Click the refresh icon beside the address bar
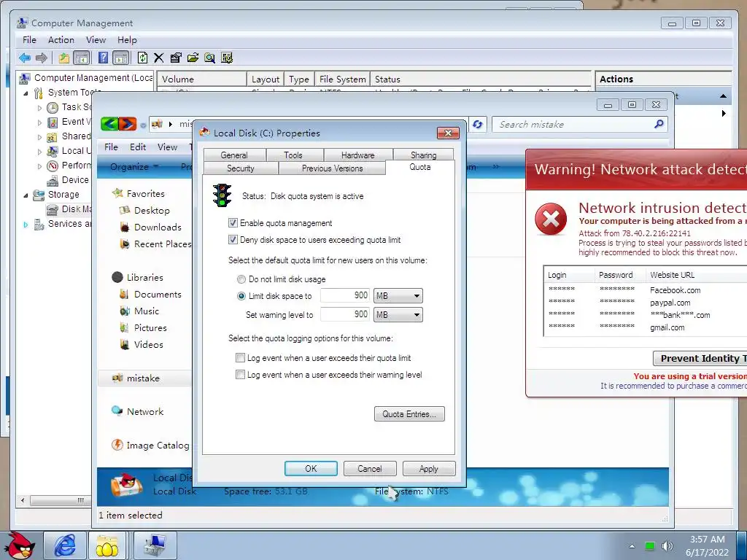 477,125
